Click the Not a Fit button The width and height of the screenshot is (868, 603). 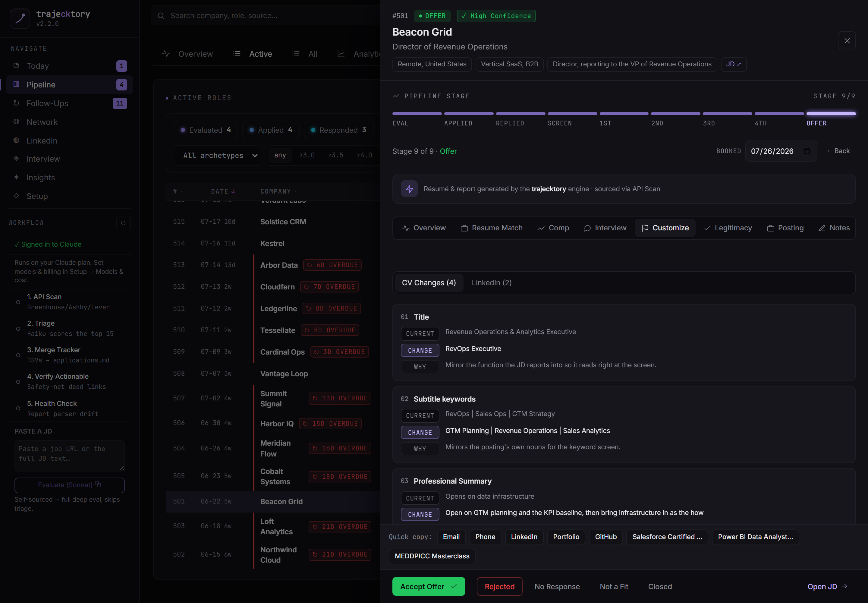[614, 586]
